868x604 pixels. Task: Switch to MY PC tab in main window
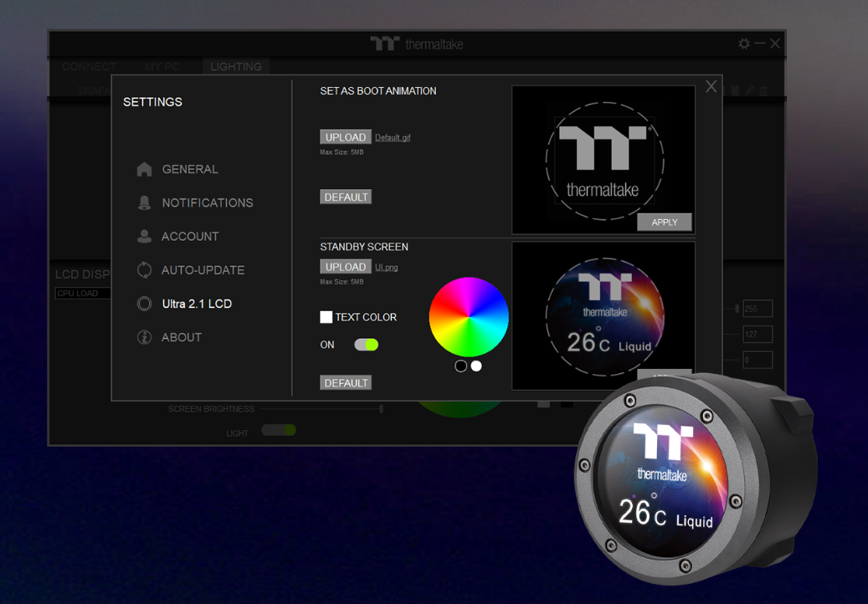point(162,67)
